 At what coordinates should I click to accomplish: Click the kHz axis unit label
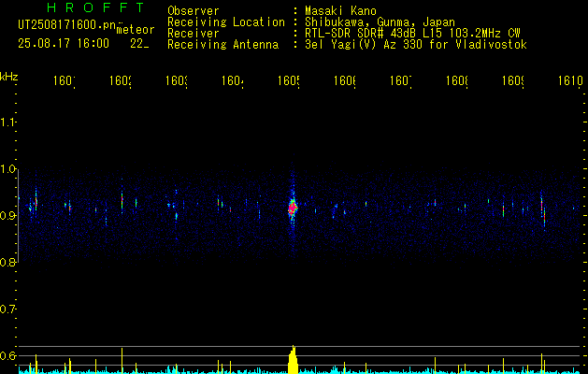[9, 77]
